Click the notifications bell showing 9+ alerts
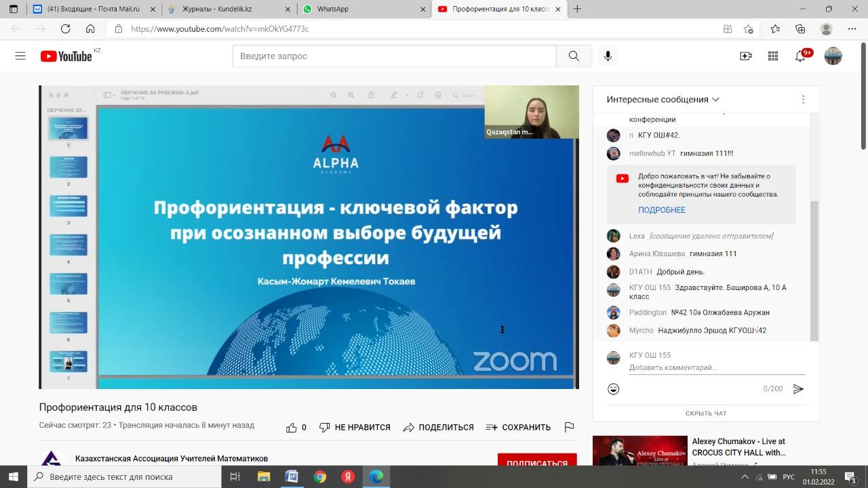868x488 pixels. tap(800, 56)
